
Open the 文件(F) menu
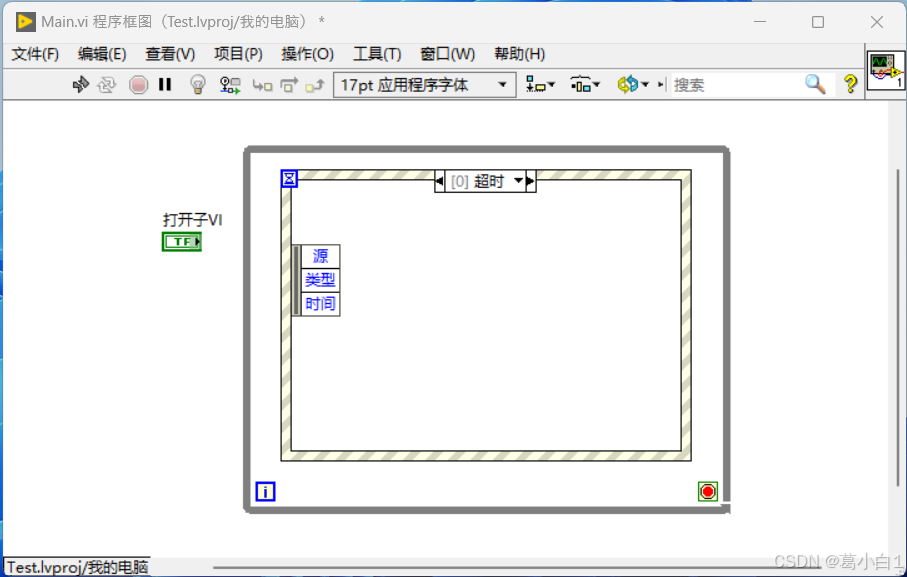tap(34, 54)
